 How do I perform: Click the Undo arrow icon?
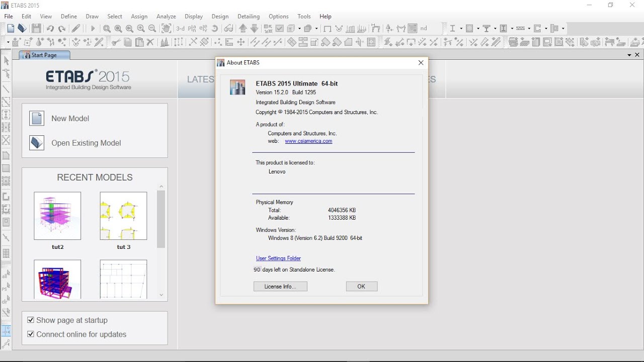point(50,29)
